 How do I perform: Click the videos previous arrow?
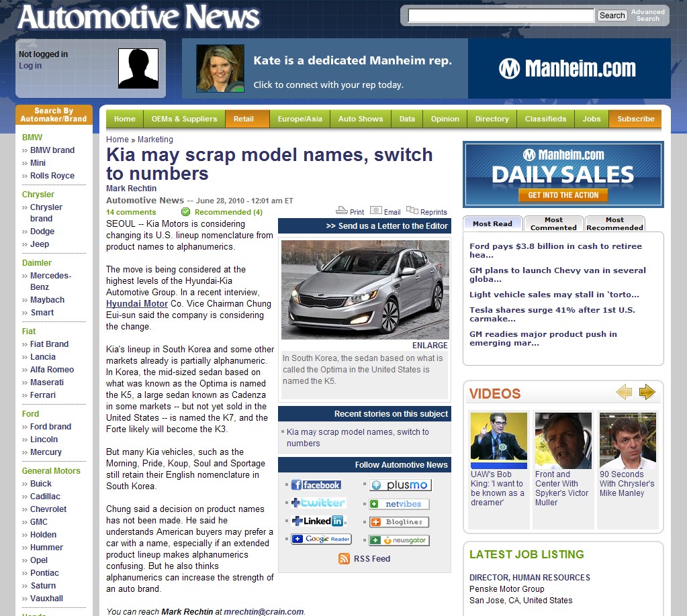(624, 392)
